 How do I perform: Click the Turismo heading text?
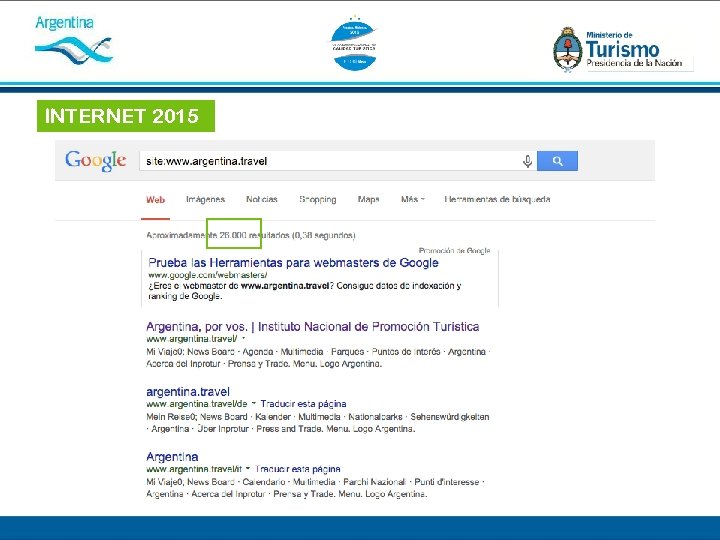[623, 49]
